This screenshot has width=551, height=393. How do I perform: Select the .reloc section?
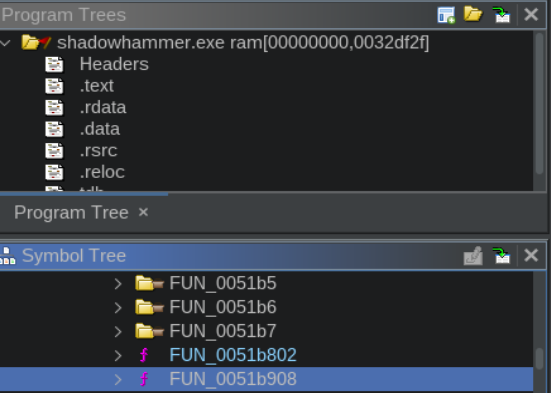(x=102, y=172)
